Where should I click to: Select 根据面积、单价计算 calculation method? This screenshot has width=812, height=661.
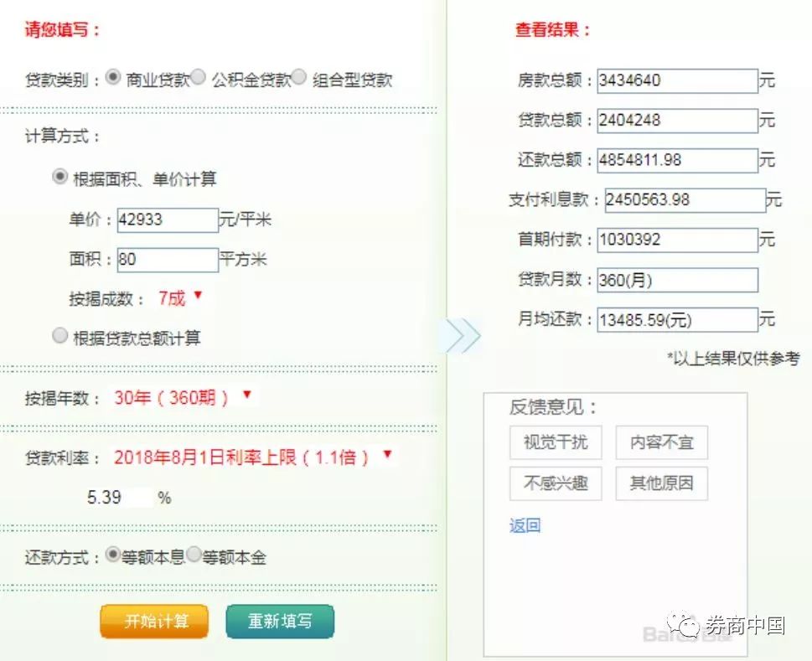(59, 178)
